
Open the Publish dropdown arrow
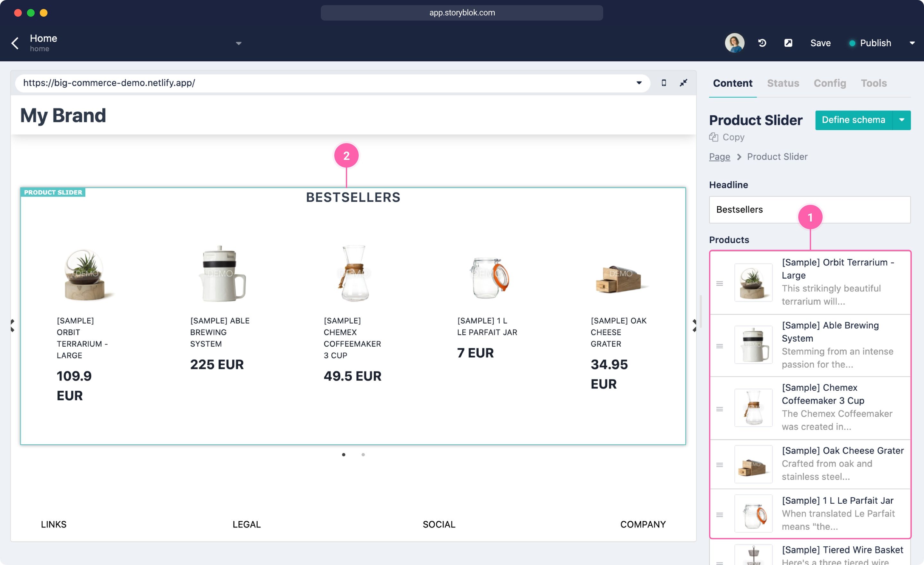pyautogui.click(x=912, y=43)
